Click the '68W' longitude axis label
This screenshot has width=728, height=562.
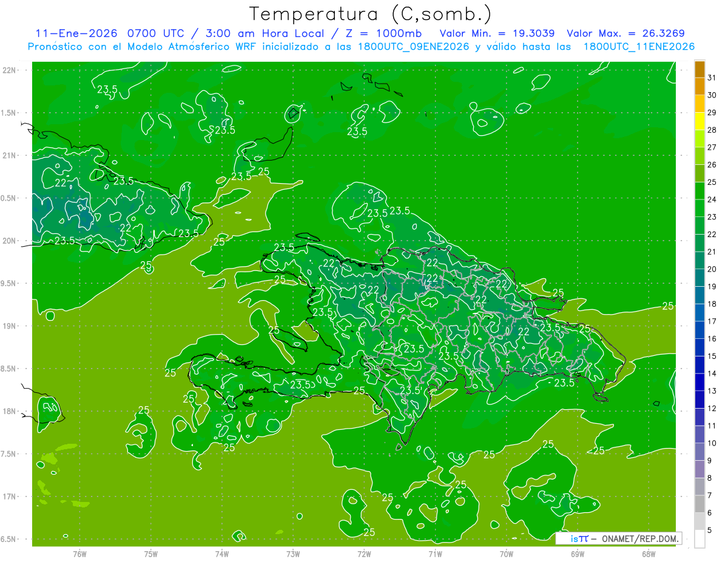649,554
